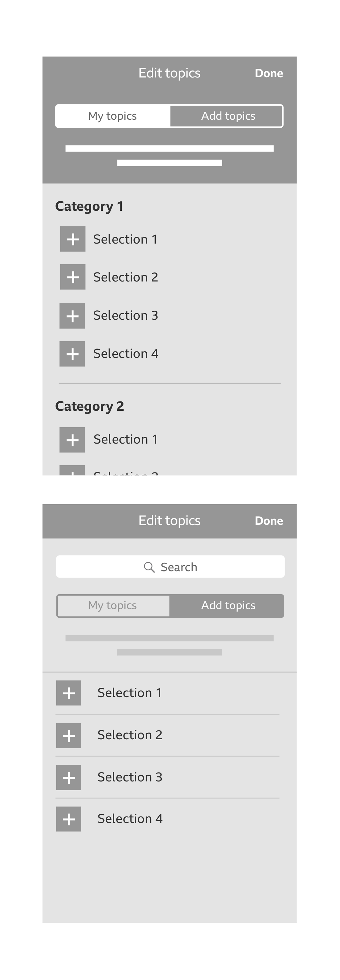Switch to My topics tab in upper screen
The height and width of the screenshot is (980, 340).
(x=112, y=116)
